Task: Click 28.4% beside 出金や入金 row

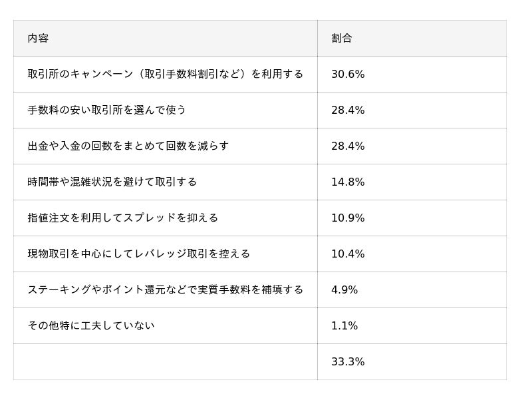Action: [x=348, y=146]
